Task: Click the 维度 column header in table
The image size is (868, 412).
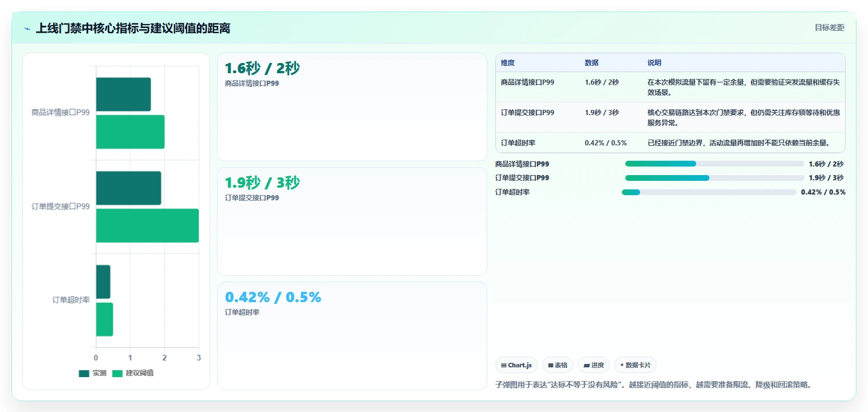Action: [508, 63]
